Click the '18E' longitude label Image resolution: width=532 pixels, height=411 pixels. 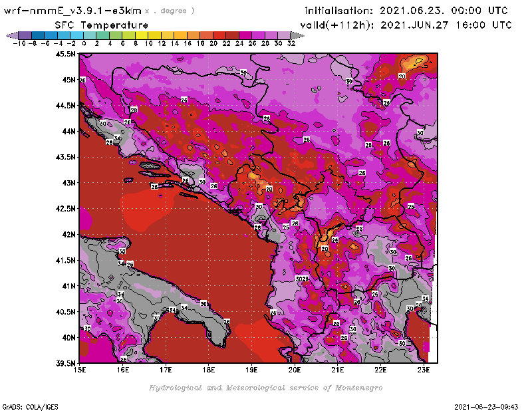(209, 370)
